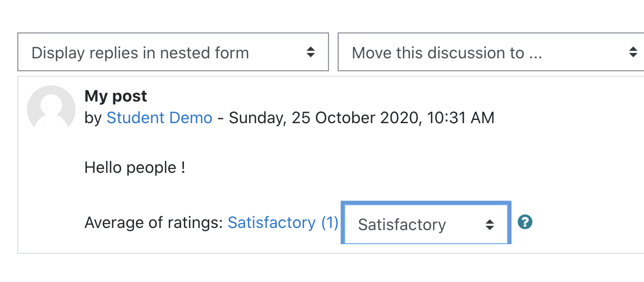The image size is (644, 282).
Task: Open the Move this discussion to dropdown
Action: tap(491, 52)
